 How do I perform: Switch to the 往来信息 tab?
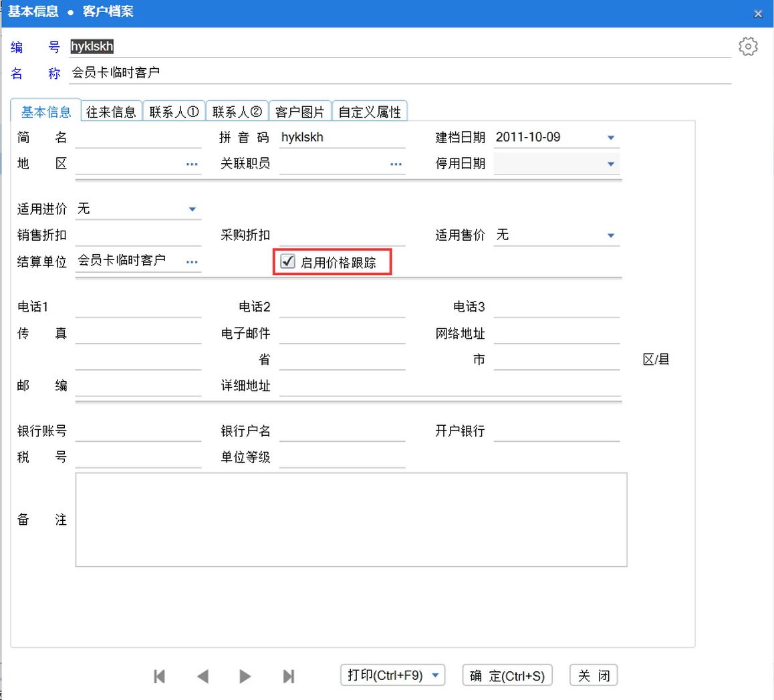pos(111,112)
